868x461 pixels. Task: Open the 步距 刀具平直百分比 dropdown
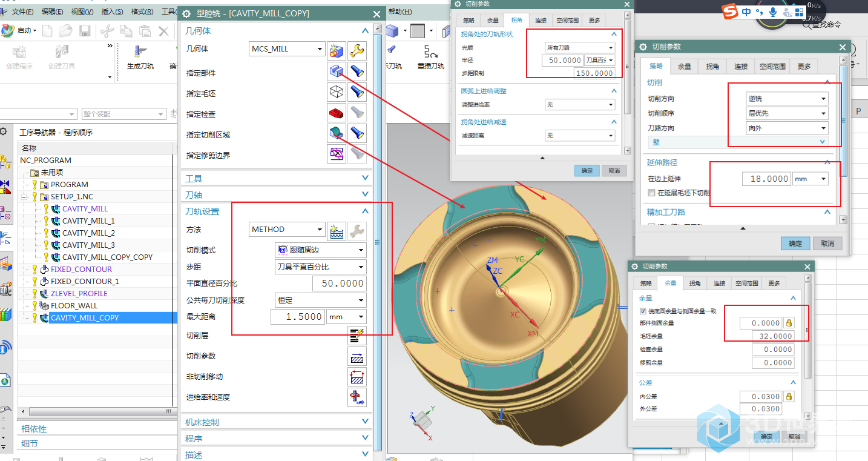click(x=320, y=267)
